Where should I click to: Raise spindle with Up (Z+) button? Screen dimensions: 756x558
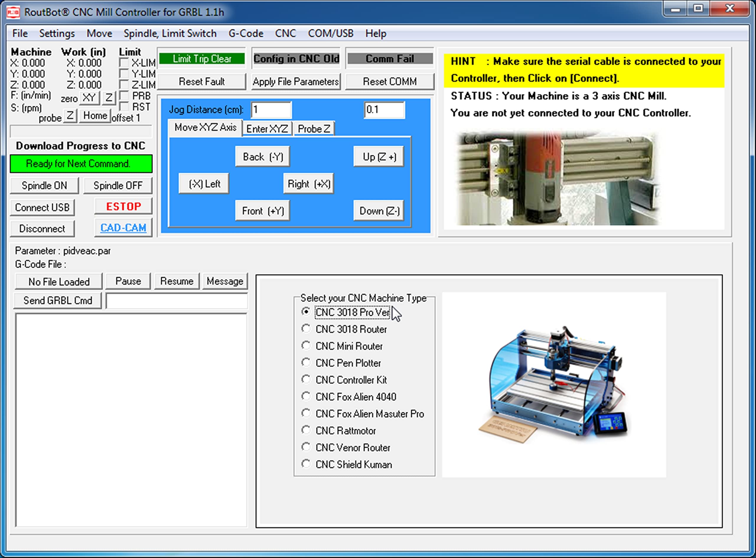[379, 157]
